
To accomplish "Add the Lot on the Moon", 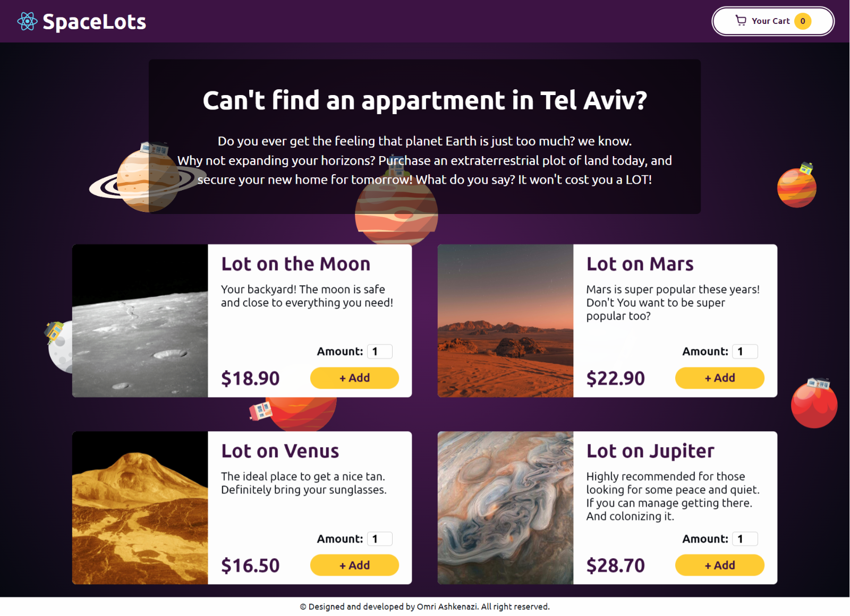I will tap(354, 378).
